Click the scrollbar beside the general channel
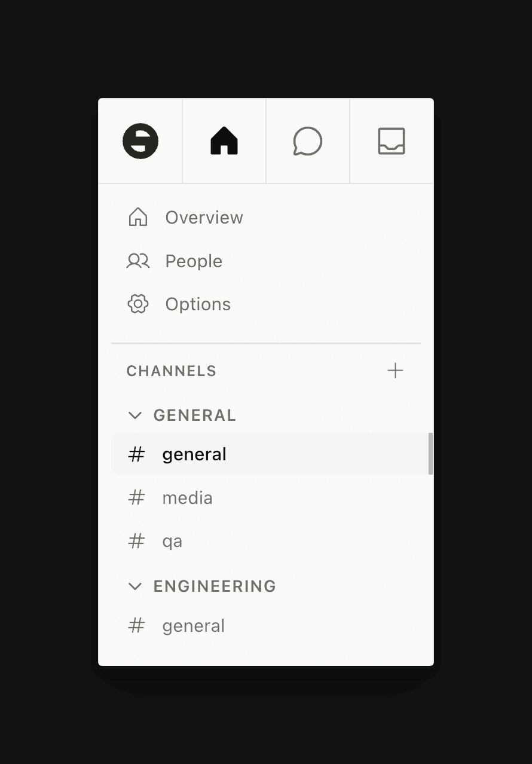Image resolution: width=532 pixels, height=764 pixels. point(430,454)
